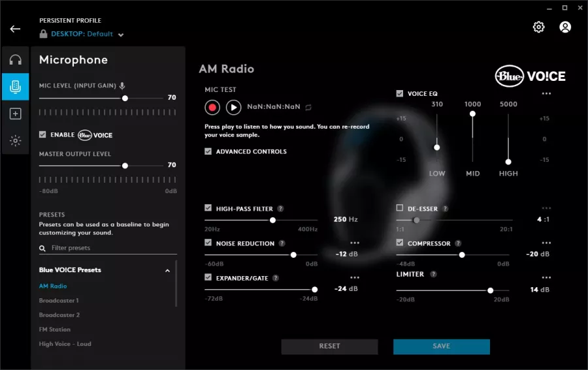Viewport: 588px width, 370px height.
Task: Select the microphone sidebar tab
Action: coord(16,87)
